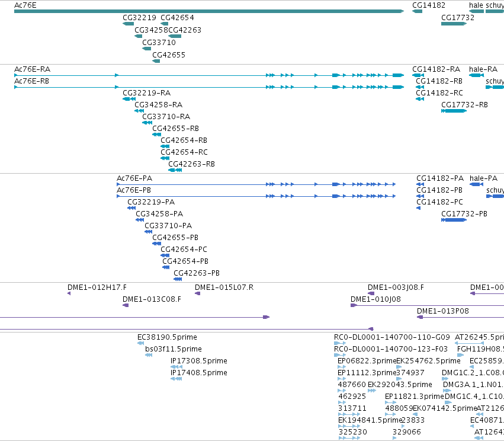Open the bs03f11.5prime EST label
Image resolution: width=504 pixels, height=441 pixels.
coord(174,349)
